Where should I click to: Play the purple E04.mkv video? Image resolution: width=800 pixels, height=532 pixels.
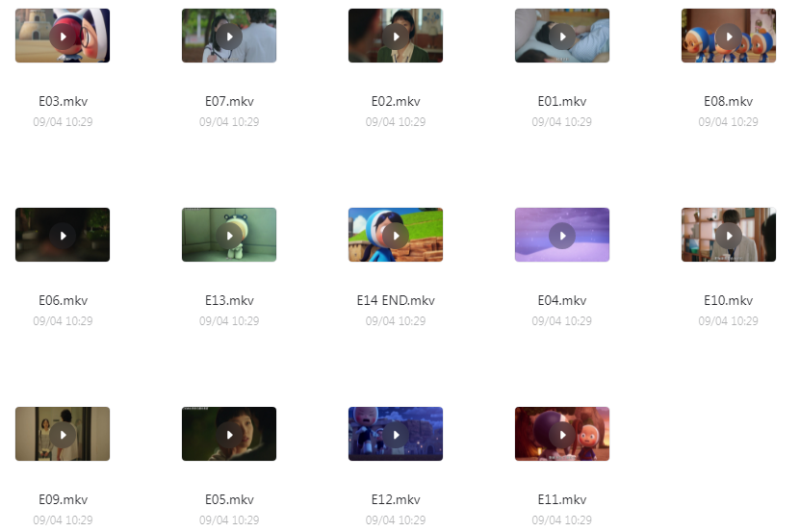click(x=562, y=236)
